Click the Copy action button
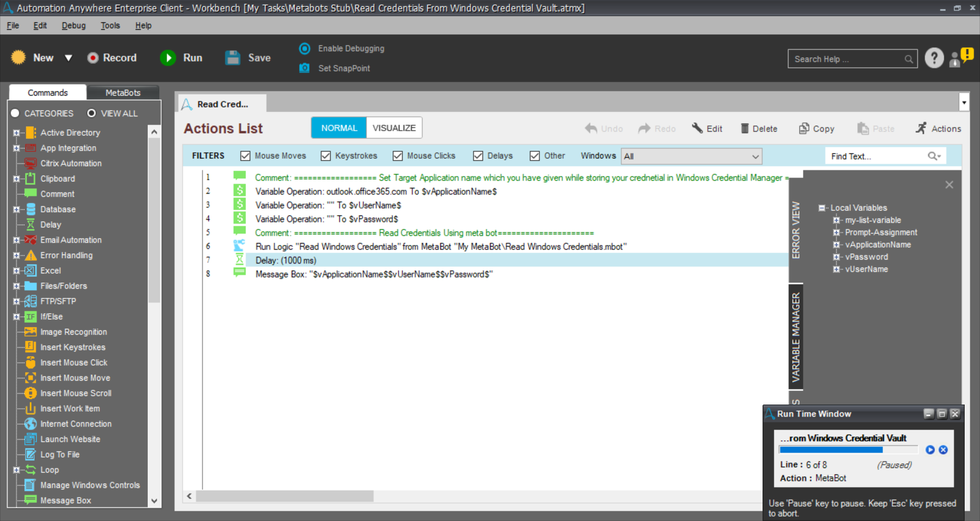 tap(816, 129)
